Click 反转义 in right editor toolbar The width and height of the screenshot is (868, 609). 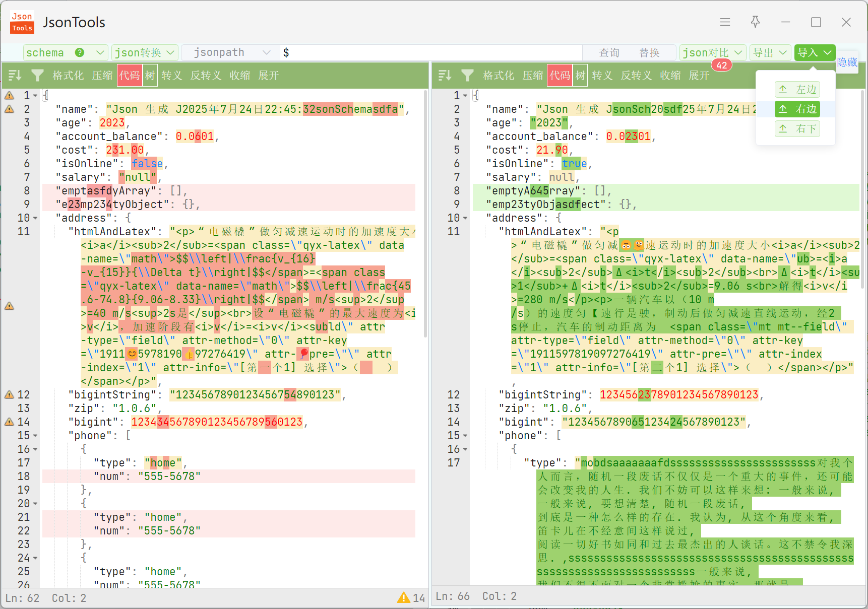(636, 76)
